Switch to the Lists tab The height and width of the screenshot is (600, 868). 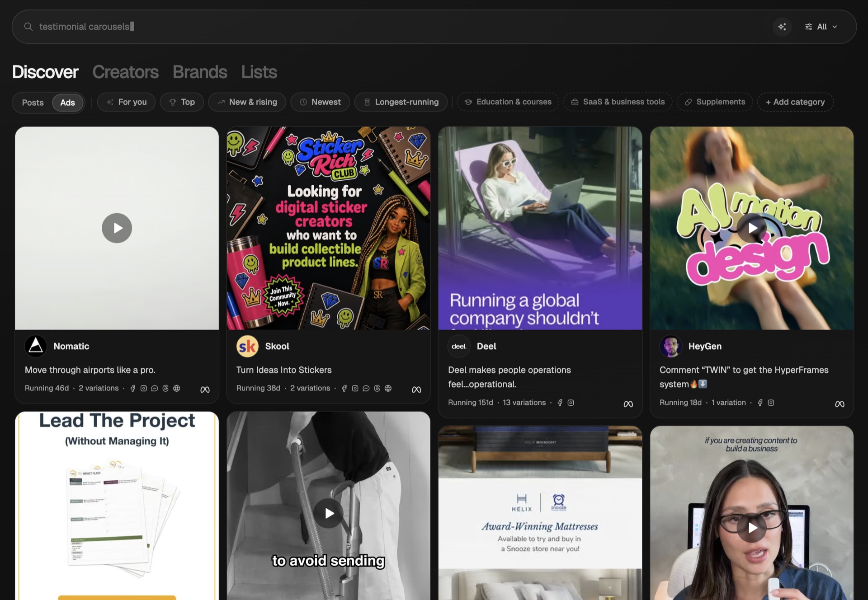click(x=259, y=72)
